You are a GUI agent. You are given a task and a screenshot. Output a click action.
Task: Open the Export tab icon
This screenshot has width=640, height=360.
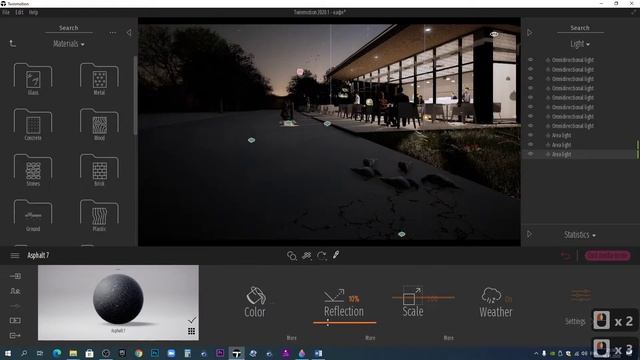click(x=15, y=336)
